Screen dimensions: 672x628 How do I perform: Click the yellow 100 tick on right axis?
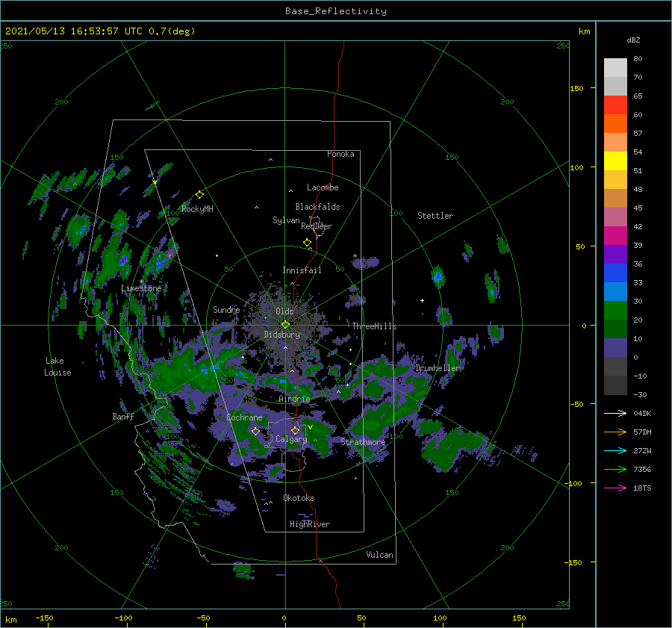click(576, 167)
